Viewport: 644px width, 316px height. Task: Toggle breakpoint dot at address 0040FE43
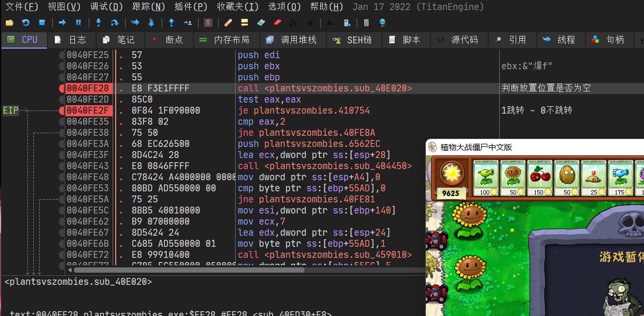pyautogui.click(x=61, y=166)
